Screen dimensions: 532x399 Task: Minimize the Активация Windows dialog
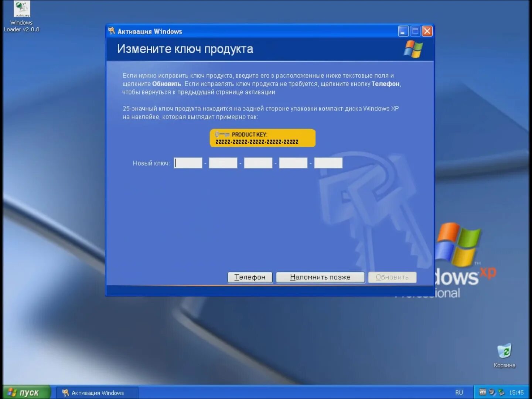click(x=403, y=31)
